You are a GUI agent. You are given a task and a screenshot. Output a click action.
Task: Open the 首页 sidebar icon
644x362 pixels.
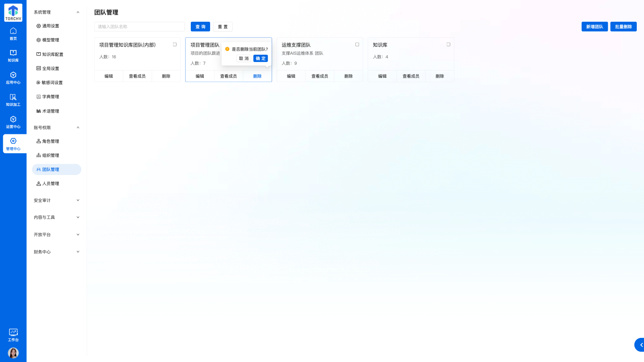(13, 33)
